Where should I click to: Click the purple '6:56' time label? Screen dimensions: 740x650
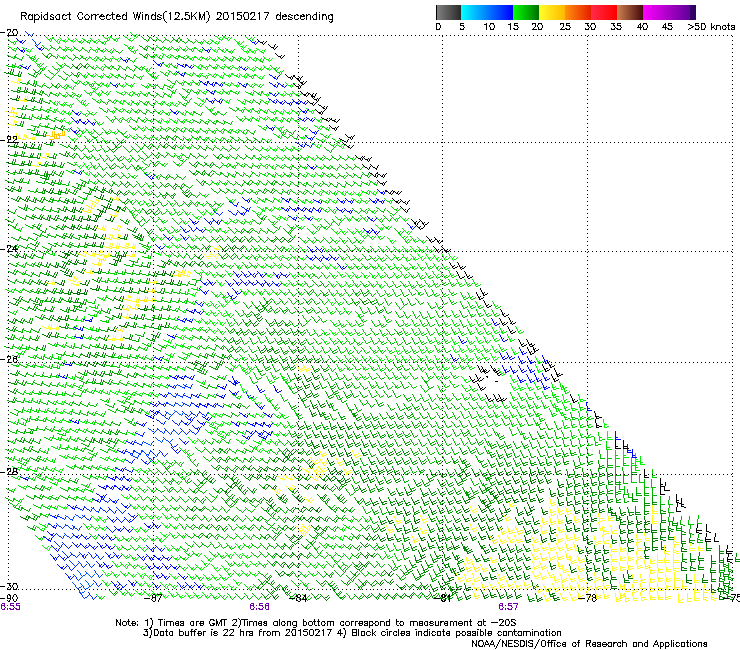coord(260,607)
